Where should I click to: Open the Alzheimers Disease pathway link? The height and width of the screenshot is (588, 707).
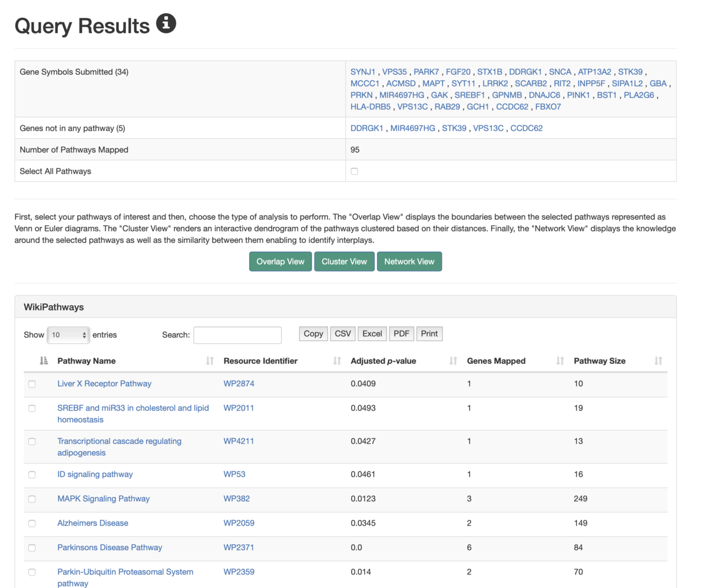[x=92, y=523]
